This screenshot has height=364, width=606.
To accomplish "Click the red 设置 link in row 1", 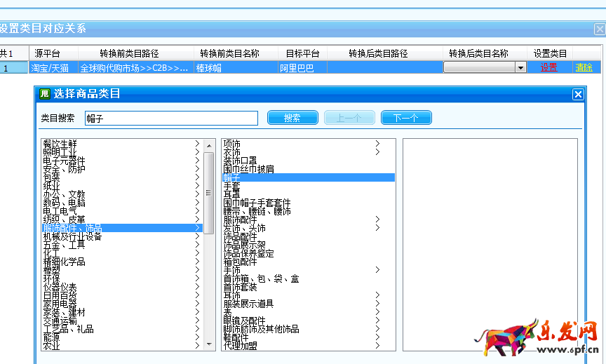I will (x=548, y=68).
